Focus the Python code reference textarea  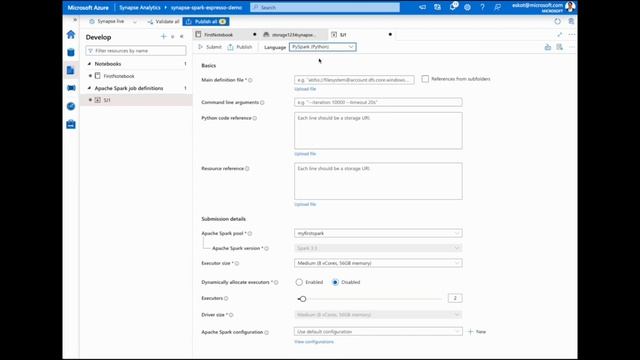point(378,131)
